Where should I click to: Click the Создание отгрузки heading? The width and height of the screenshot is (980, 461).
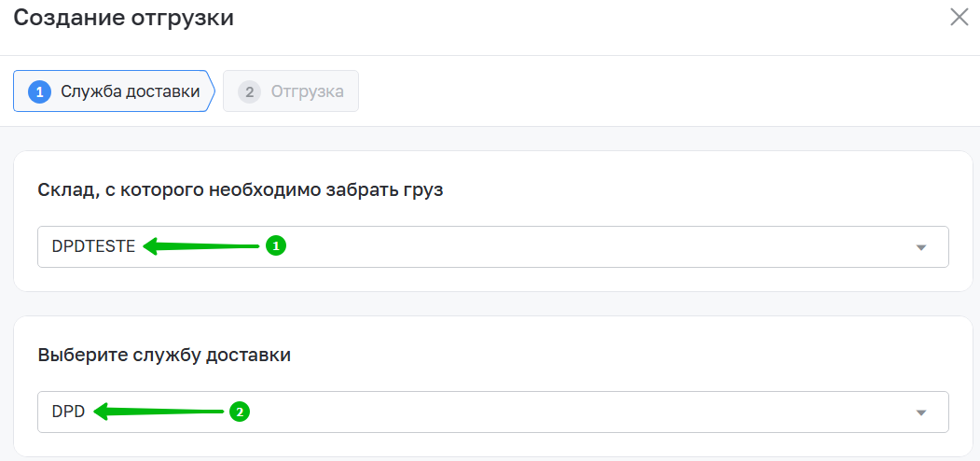pos(123,18)
